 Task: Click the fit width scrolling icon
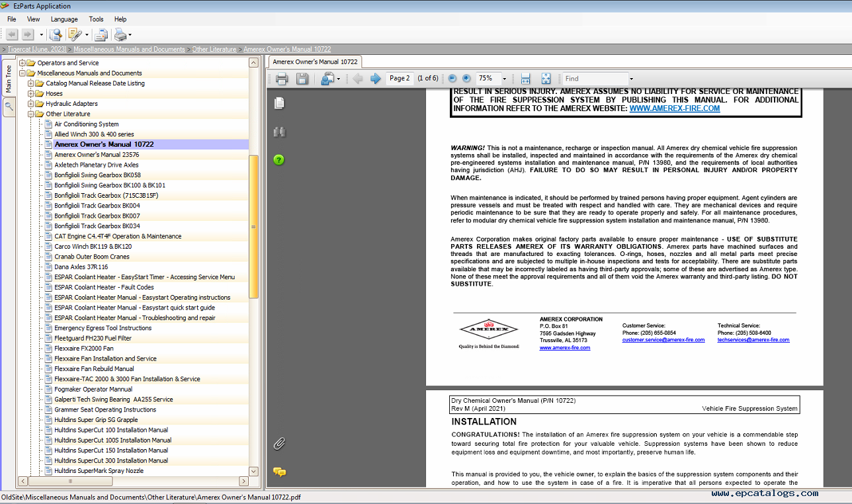[x=526, y=79]
